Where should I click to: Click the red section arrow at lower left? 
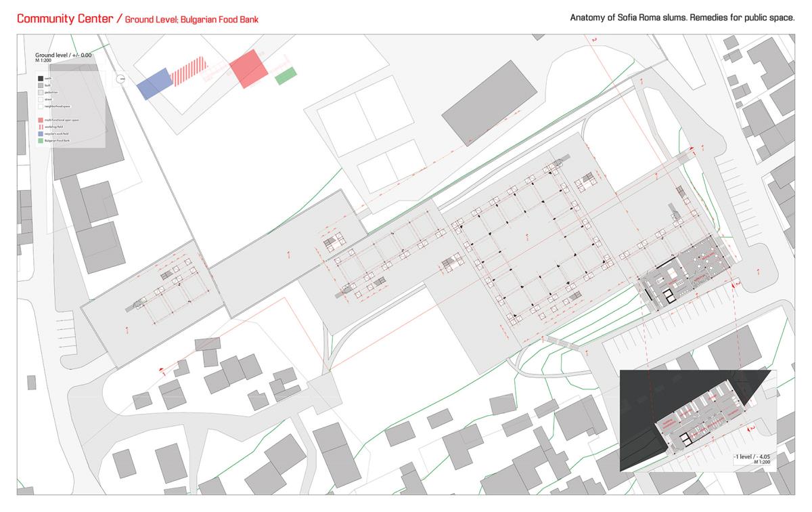(x=161, y=370)
